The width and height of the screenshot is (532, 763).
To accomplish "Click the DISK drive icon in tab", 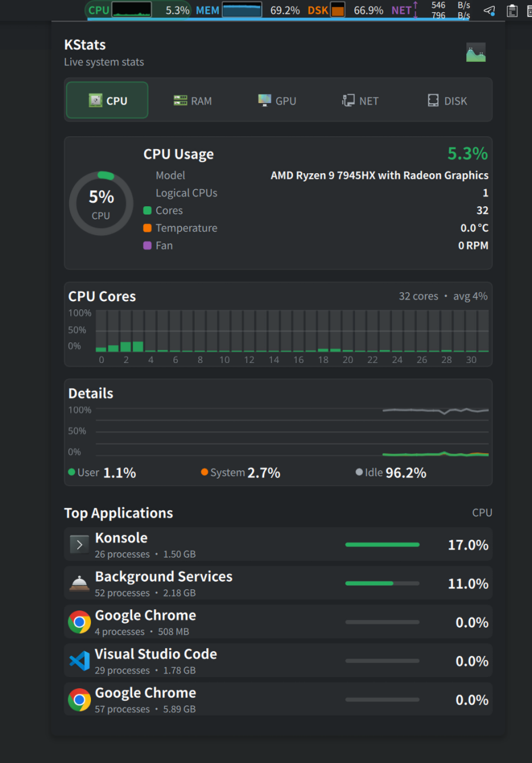I will [433, 101].
